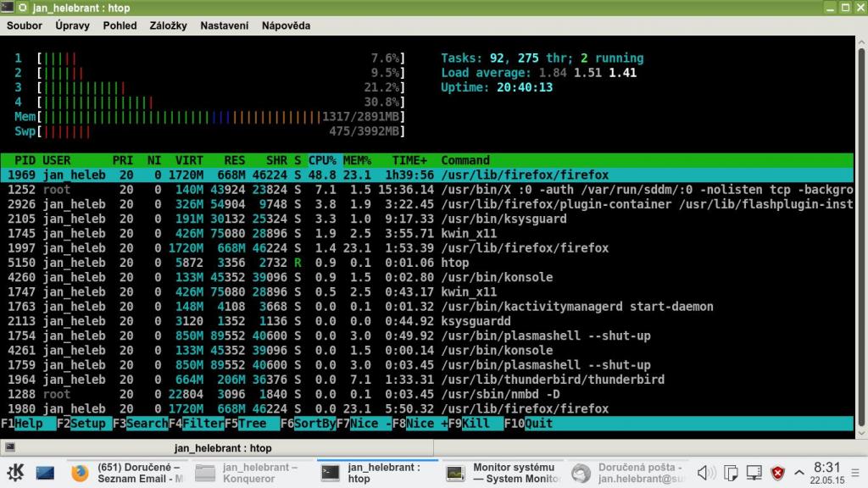
Task: Open the Soubor menu
Action: point(25,25)
